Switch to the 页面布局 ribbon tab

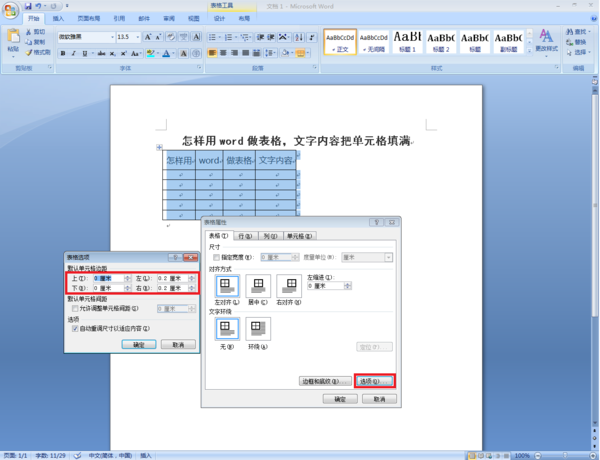coord(89,18)
